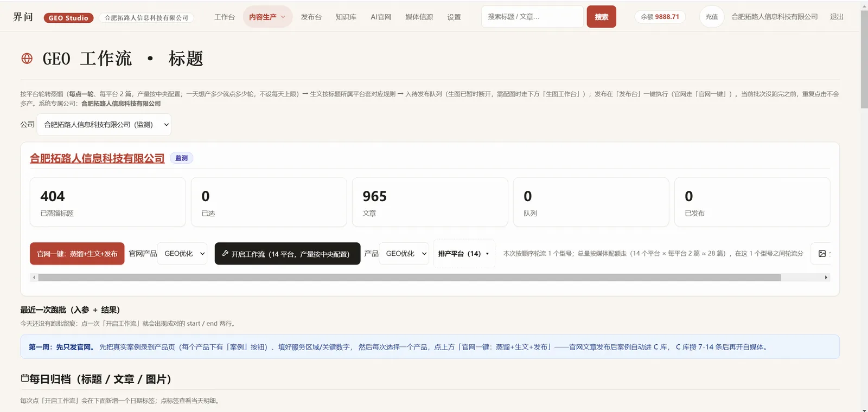868x412 pixels.
Task: Click the black 开启工作流 button
Action: pos(288,254)
